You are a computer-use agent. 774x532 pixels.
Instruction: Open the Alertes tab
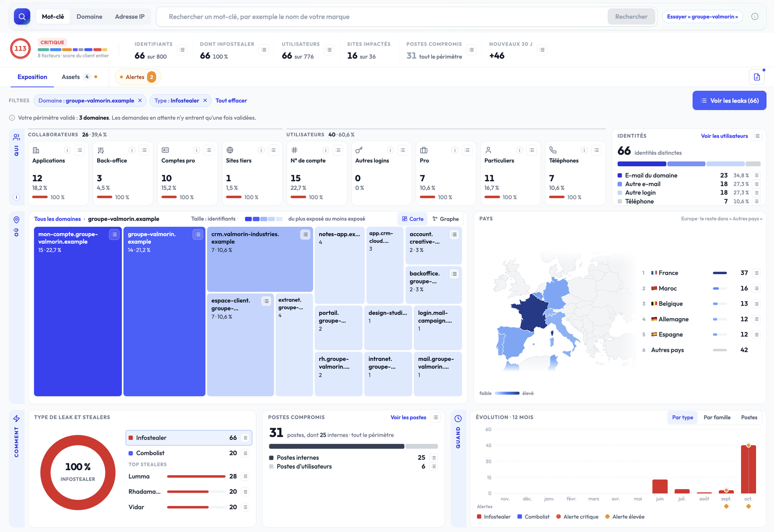point(138,77)
